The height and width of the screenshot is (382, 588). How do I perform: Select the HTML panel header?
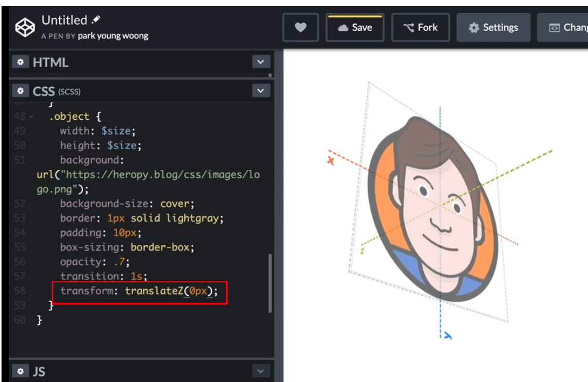click(51, 62)
